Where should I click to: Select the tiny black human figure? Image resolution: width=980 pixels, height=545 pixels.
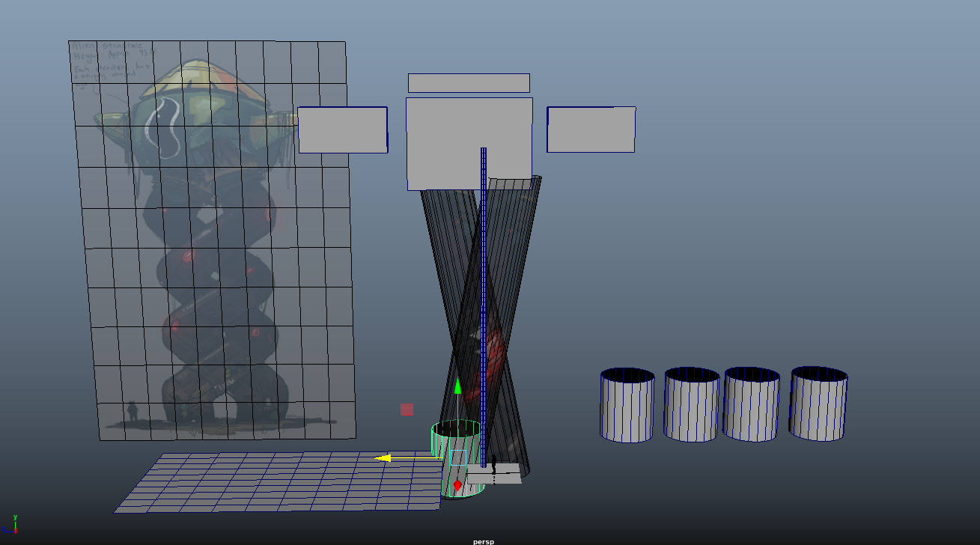click(494, 464)
